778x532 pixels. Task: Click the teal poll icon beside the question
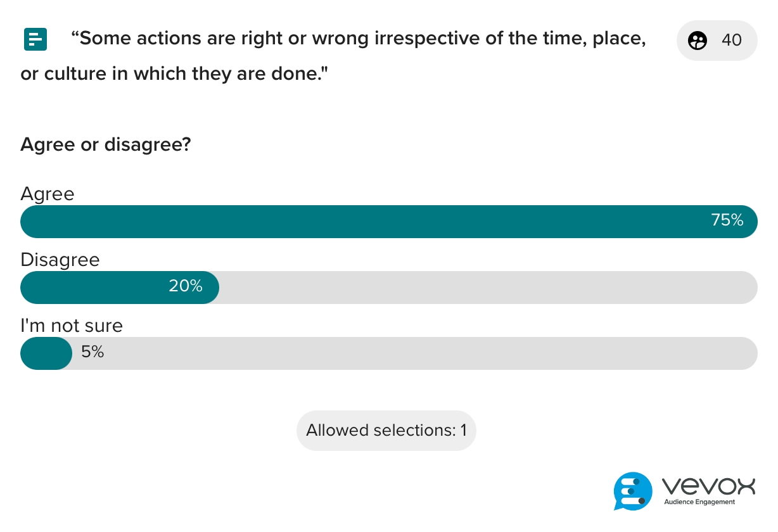pos(35,39)
